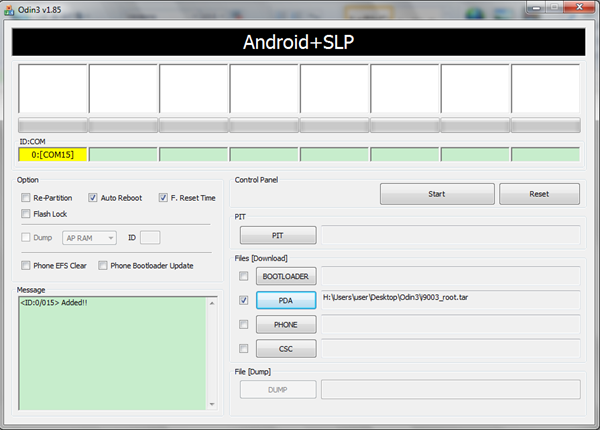
Task: Click the first progress bar under slot one
Action: click(53, 125)
